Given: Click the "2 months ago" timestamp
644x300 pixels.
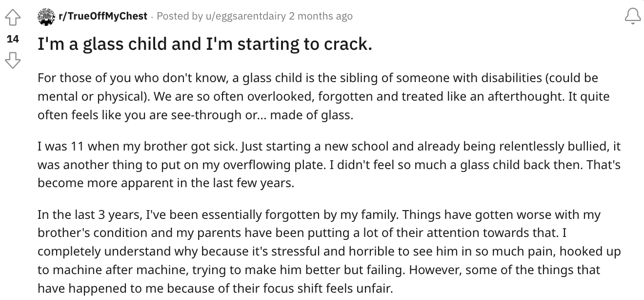Looking at the screenshot, I should [321, 16].
